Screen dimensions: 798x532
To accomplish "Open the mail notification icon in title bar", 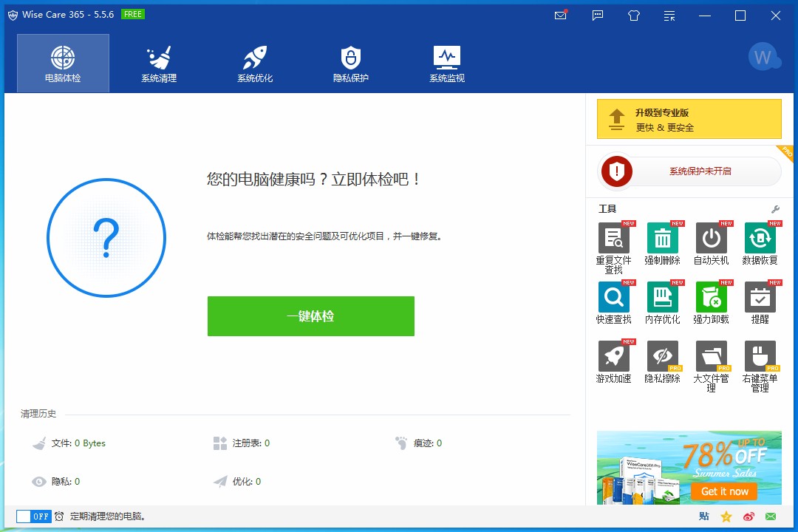I will coord(561,15).
